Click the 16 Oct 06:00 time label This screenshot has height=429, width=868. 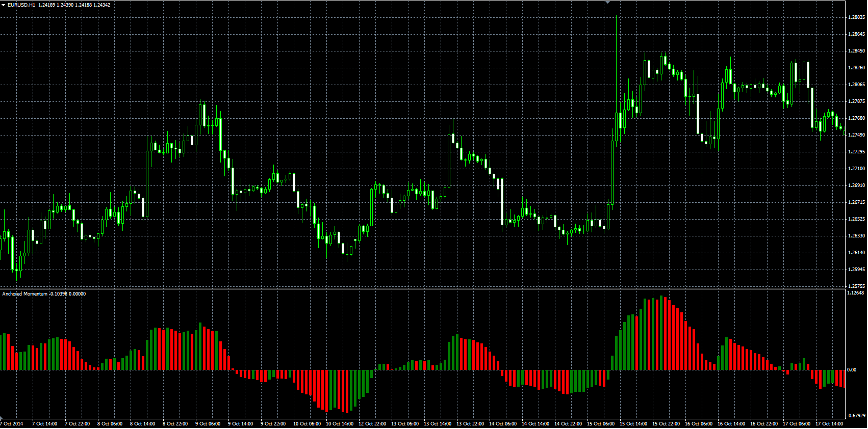699,424
